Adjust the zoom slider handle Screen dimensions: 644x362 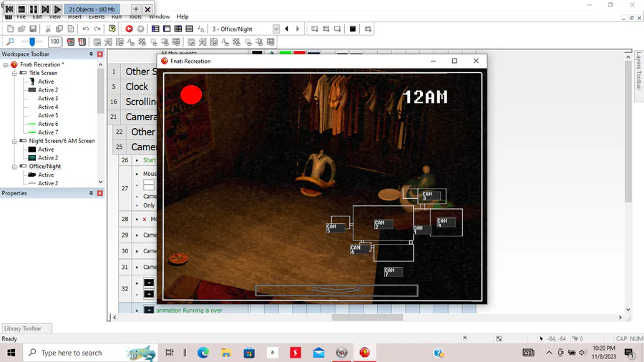click(x=32, y=41)
